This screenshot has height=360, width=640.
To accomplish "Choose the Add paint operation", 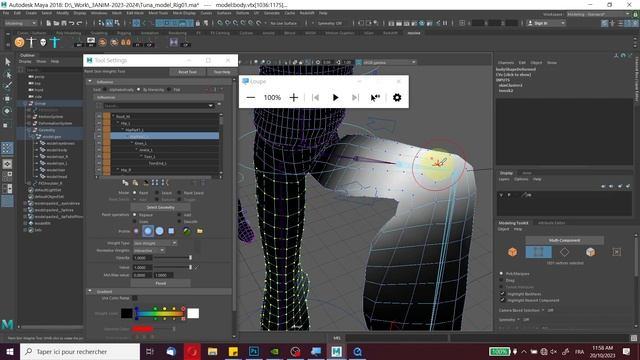I will [179, 215].
